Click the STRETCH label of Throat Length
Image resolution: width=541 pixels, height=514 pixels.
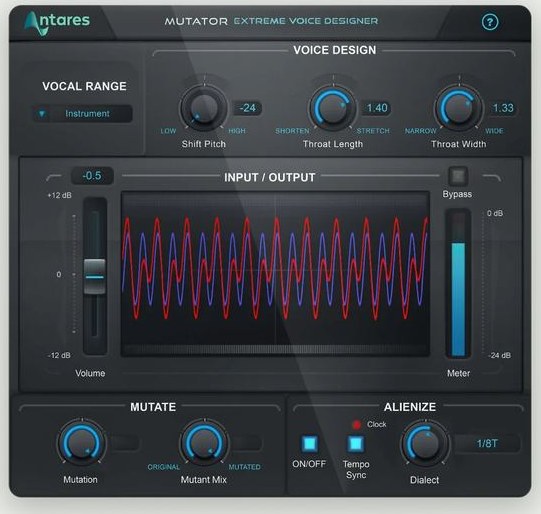pos(373,131)
